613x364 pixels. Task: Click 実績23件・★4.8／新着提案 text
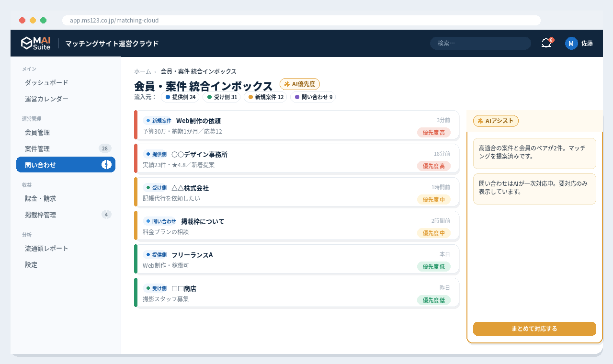179,165
